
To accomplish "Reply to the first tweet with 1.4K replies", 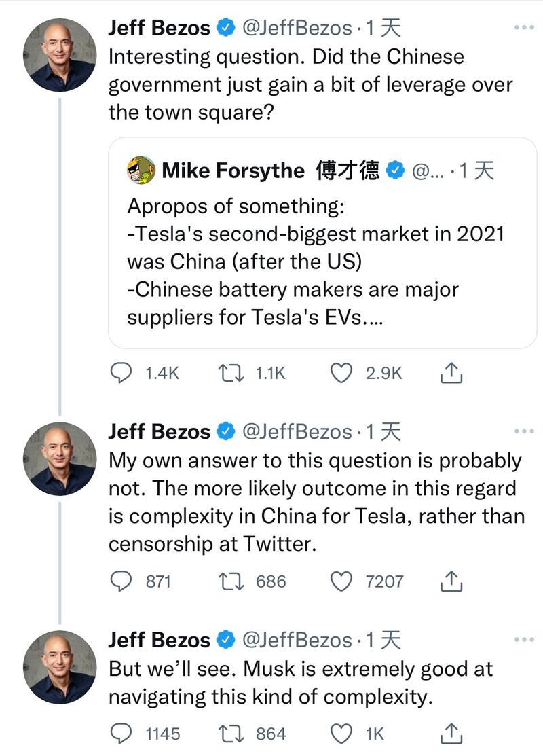I will coord(121,373).
